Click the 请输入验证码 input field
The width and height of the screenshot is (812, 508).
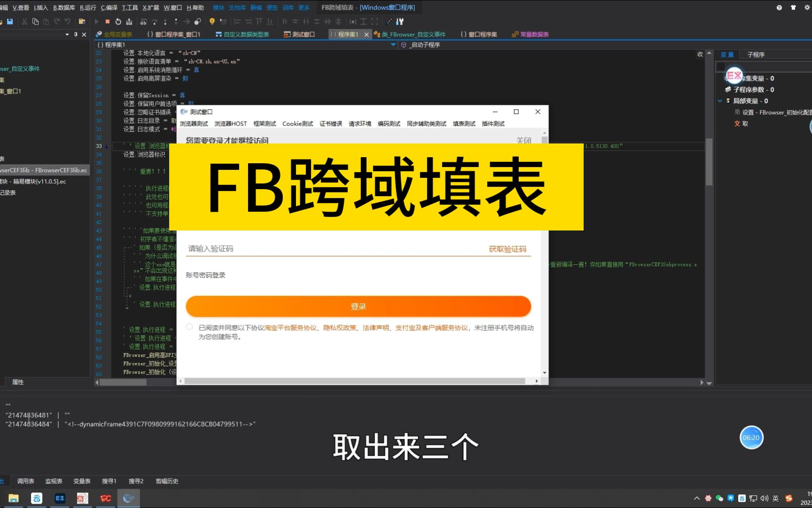coord(336,249)
